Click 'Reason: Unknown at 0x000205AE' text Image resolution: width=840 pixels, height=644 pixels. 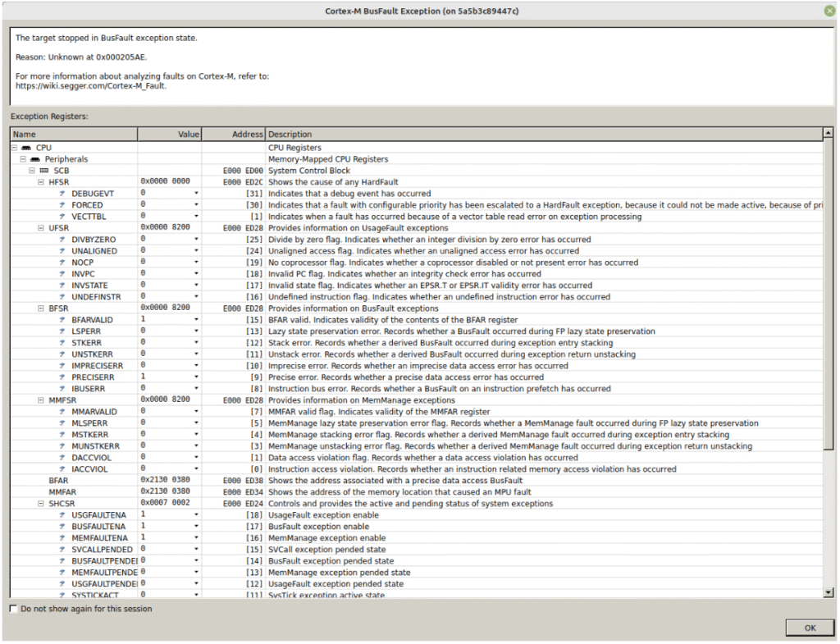[x=81, y=57]
